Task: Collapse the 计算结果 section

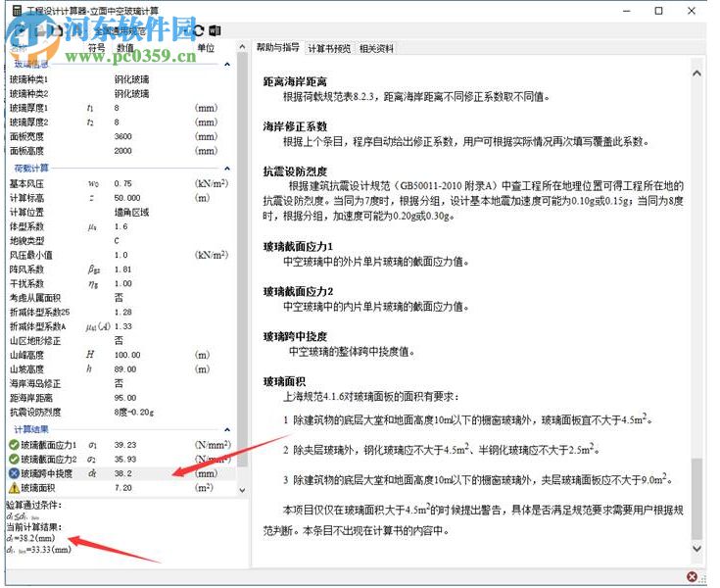Action: (x=227, y=429)
